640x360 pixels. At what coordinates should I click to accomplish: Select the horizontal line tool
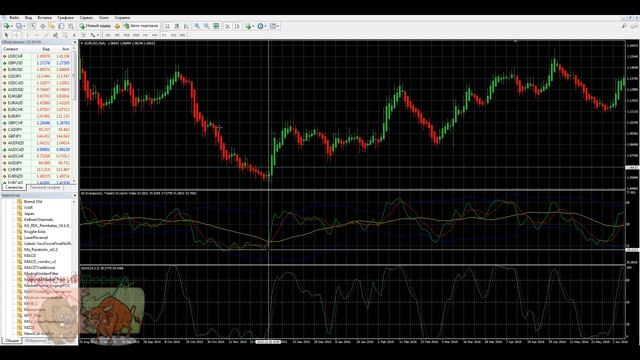pyautogui.click(x=37, y=35)
